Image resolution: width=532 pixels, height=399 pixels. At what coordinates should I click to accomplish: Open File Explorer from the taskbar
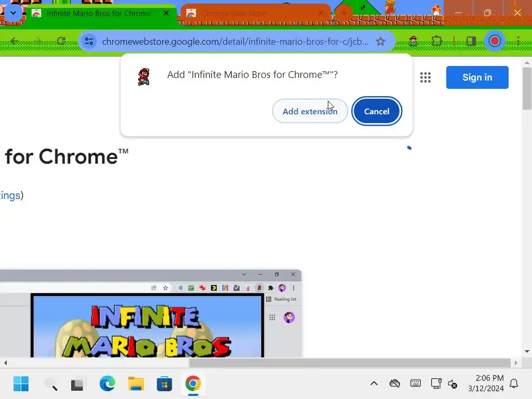coord(136,384)
